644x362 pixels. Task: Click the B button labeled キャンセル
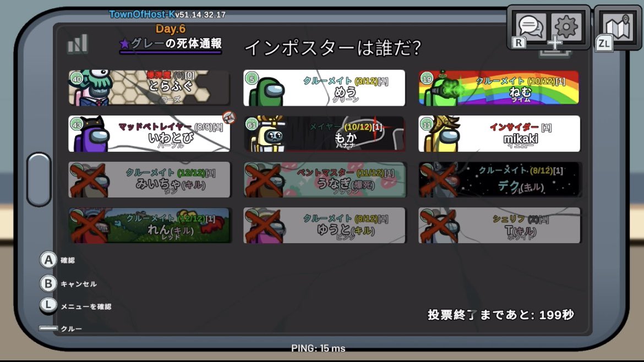click(48, 284)
